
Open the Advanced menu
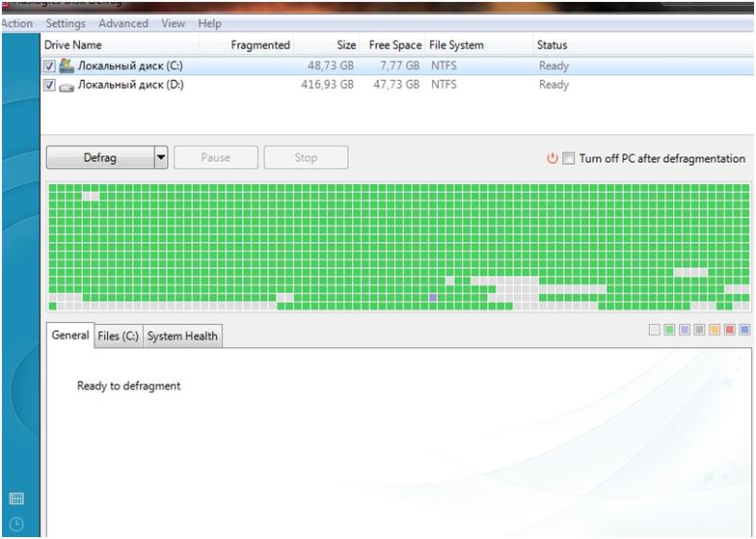(x=123, y=23)
